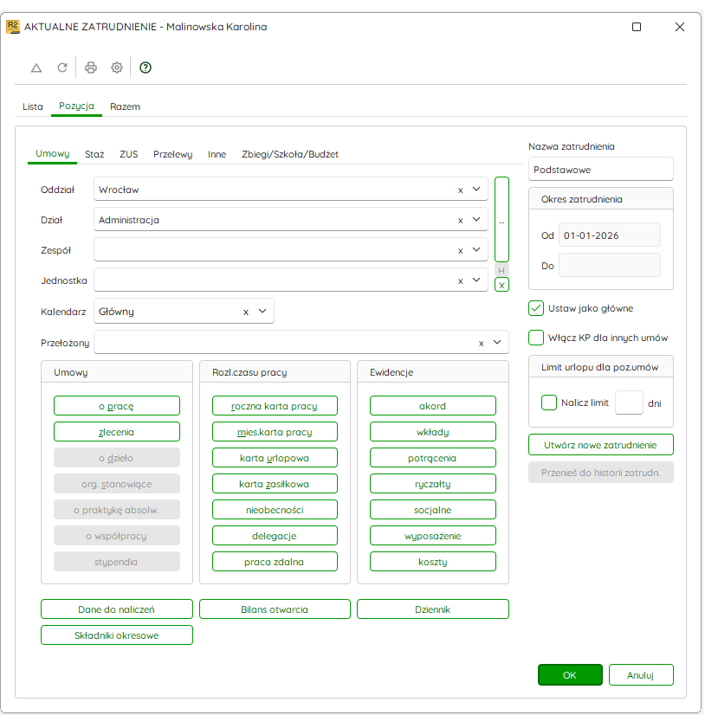Open the Przelewy sub-tab
Screen dimensions: 718x728
pos(172,154)
